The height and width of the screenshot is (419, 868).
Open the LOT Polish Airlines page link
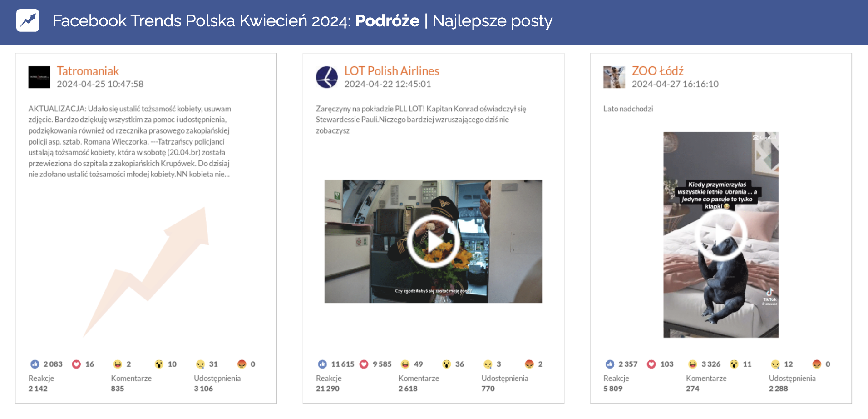391,71
